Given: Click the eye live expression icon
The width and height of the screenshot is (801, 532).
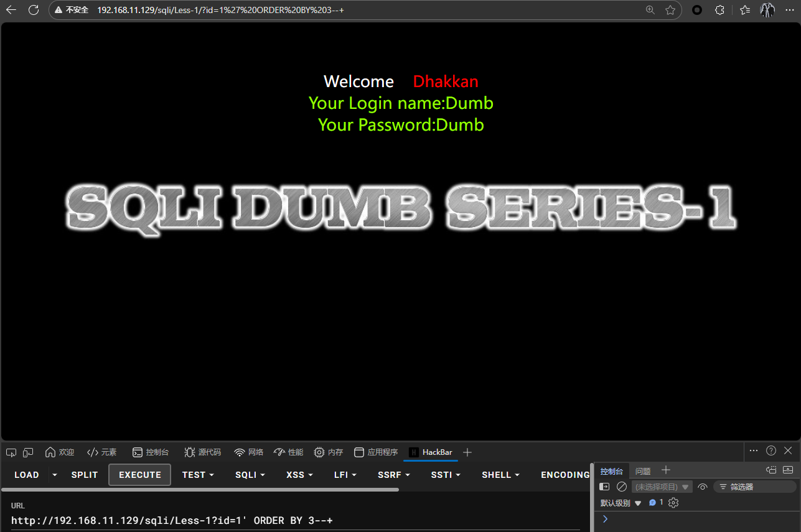Looking at the screenshot, I should (x=703, y=487).
